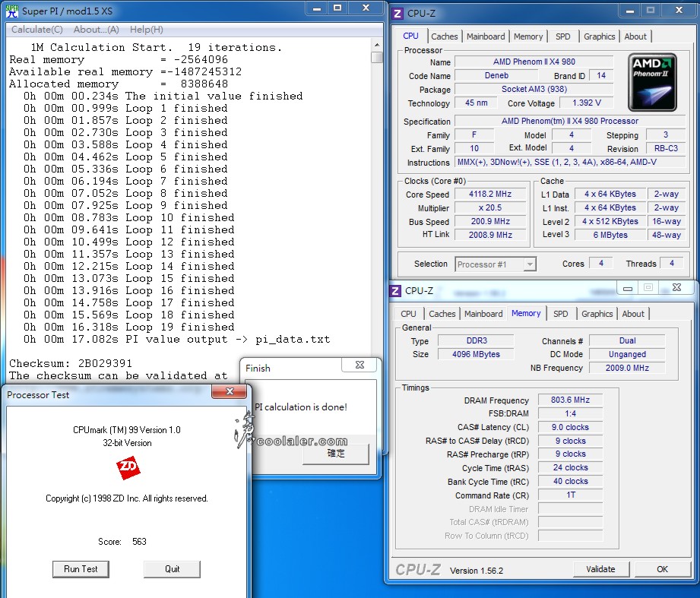Close the Finish dialog

tap(360, 365)
